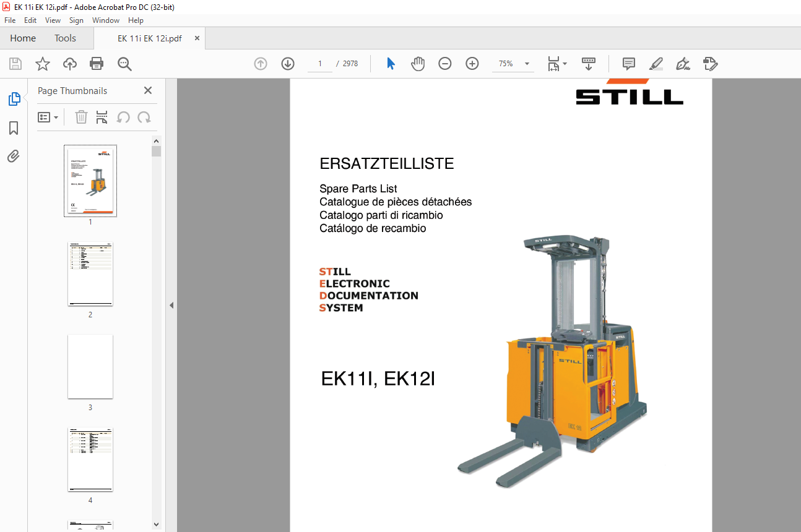Bookmark file with star icon
The width and height of the screenshot is (801, 532).
point(43,64)
